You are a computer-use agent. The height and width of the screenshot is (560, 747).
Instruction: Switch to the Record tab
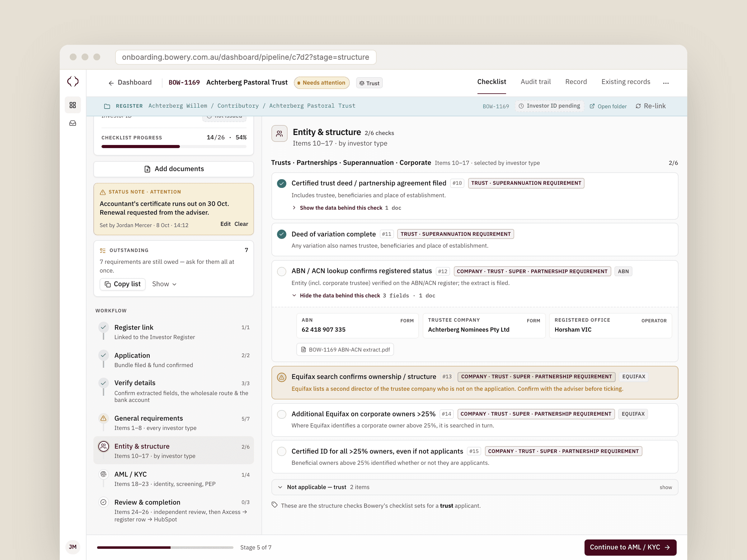(576, 82)
